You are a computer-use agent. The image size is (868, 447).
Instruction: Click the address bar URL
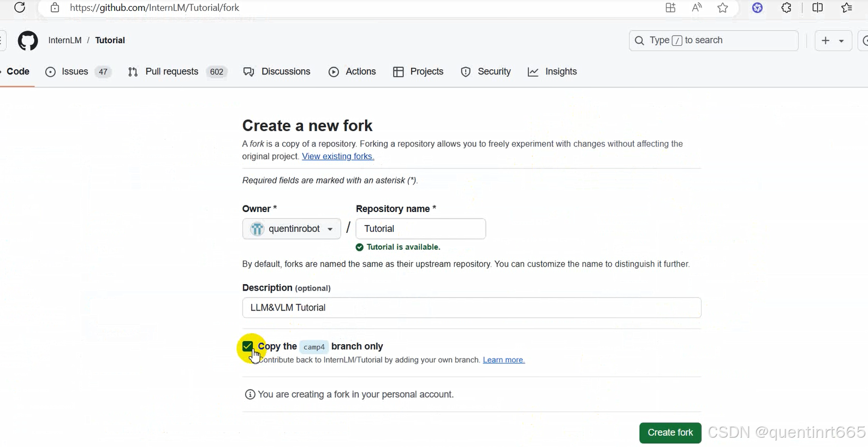[154, 8]
